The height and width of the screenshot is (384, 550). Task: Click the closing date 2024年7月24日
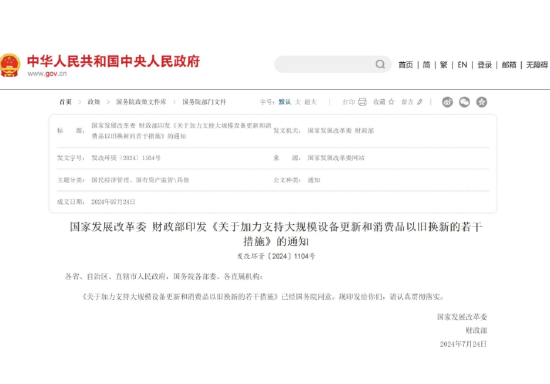click(x=463, y=344)
